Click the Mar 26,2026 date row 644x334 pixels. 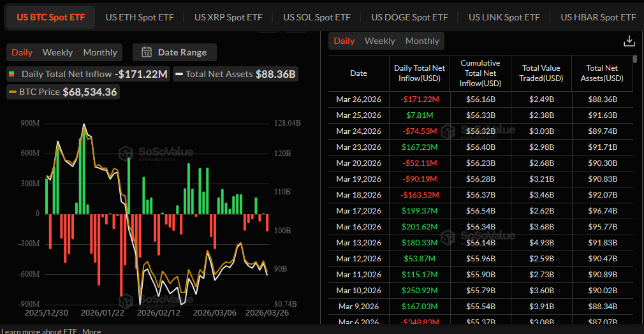pos(358,99)
